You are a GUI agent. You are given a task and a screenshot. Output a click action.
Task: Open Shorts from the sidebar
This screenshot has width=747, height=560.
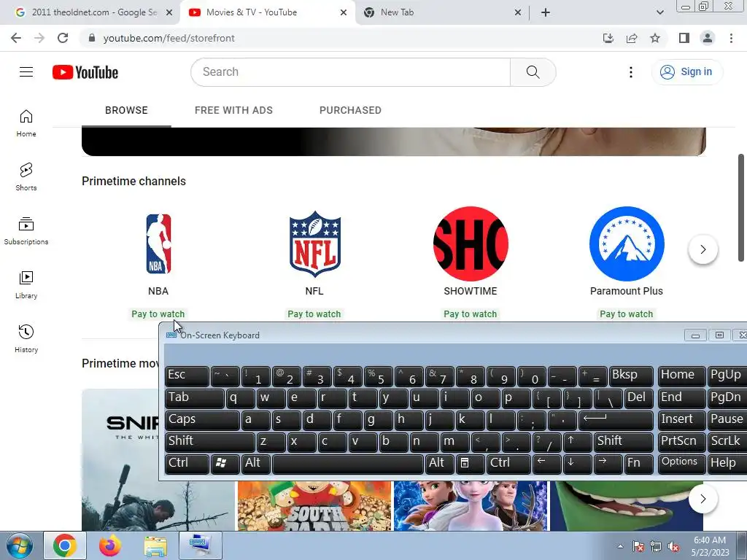tap(26, 176)
